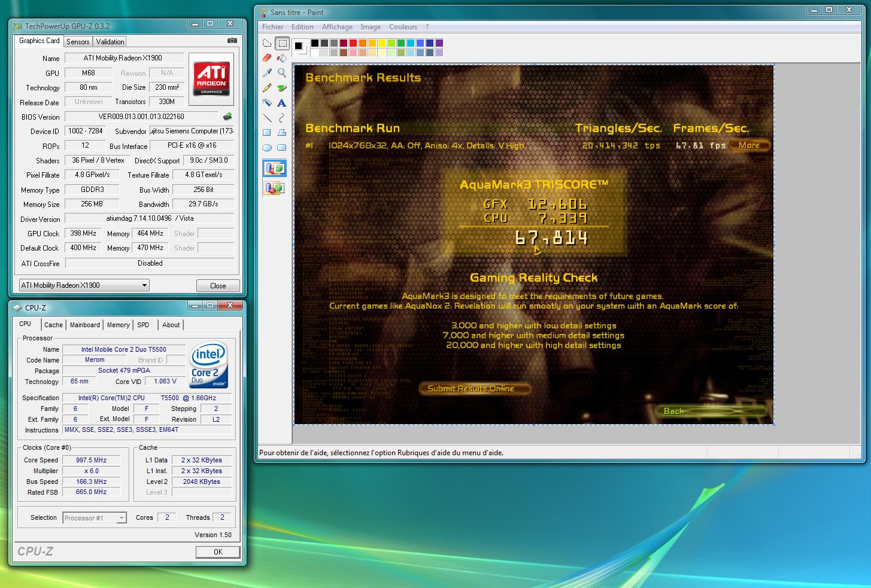Open the Edition menu in Paint

(302, 27)
